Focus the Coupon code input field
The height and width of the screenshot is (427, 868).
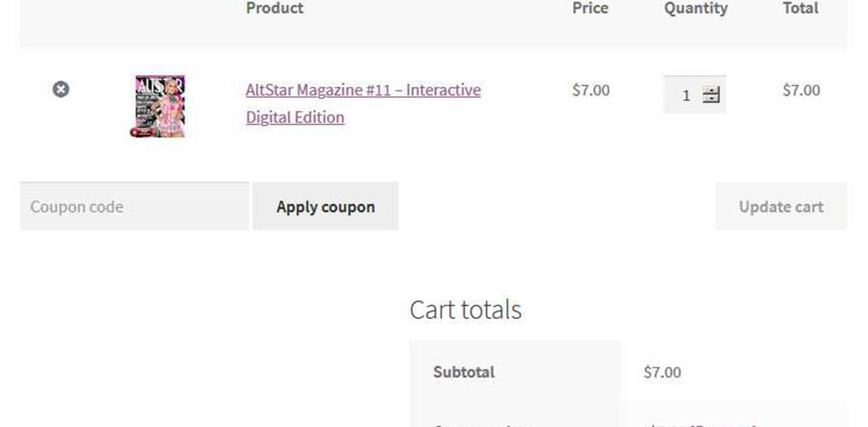(134, 206)
